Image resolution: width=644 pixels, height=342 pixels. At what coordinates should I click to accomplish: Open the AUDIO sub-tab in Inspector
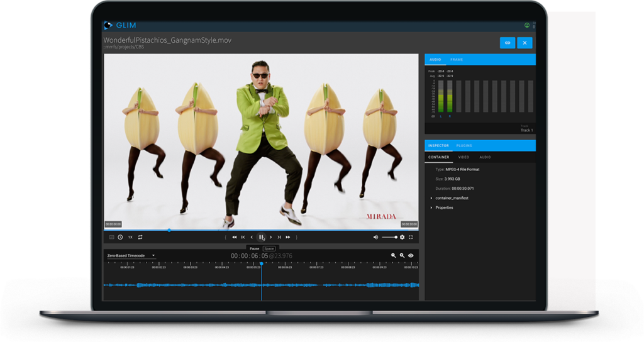click(x=485, y=157)
